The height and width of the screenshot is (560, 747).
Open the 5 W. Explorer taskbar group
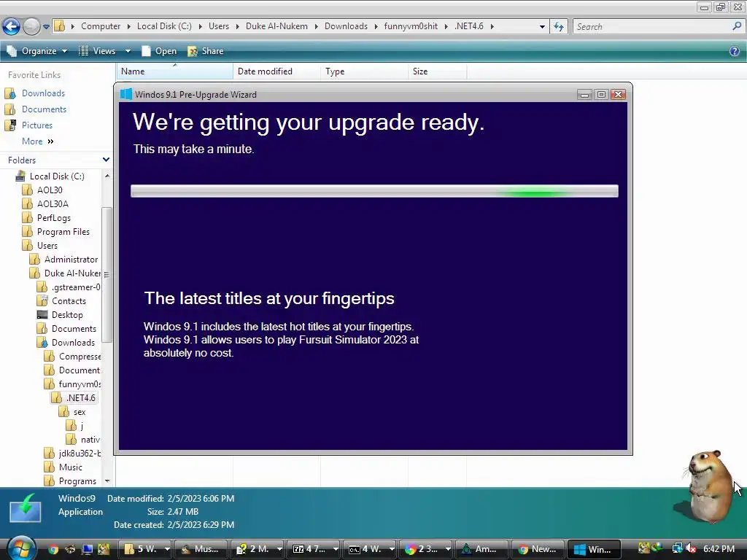point(145,549)
